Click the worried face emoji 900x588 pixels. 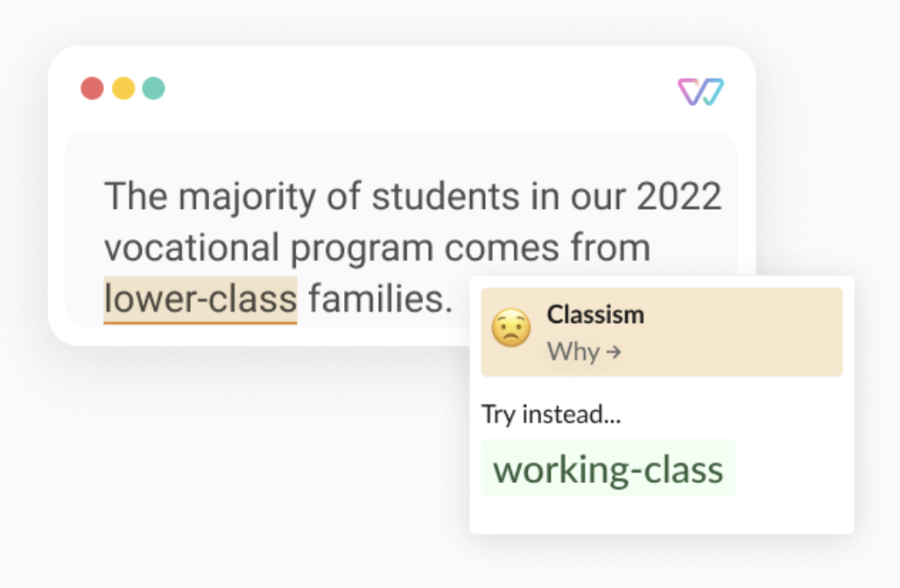tap(510, 329)
